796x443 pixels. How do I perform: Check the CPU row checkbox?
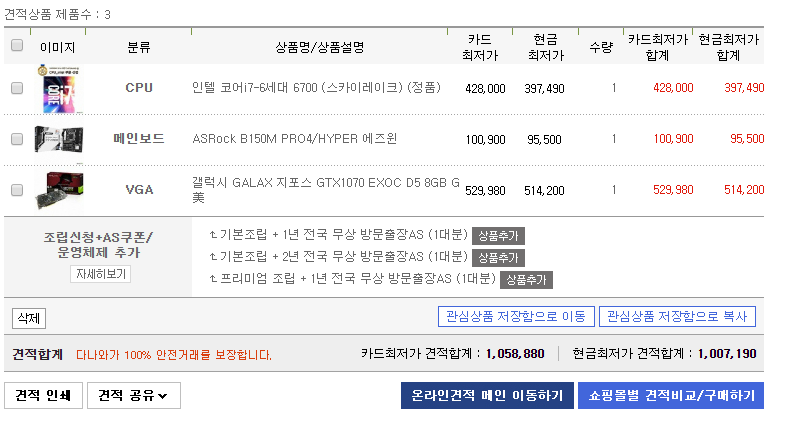[17, 88]
